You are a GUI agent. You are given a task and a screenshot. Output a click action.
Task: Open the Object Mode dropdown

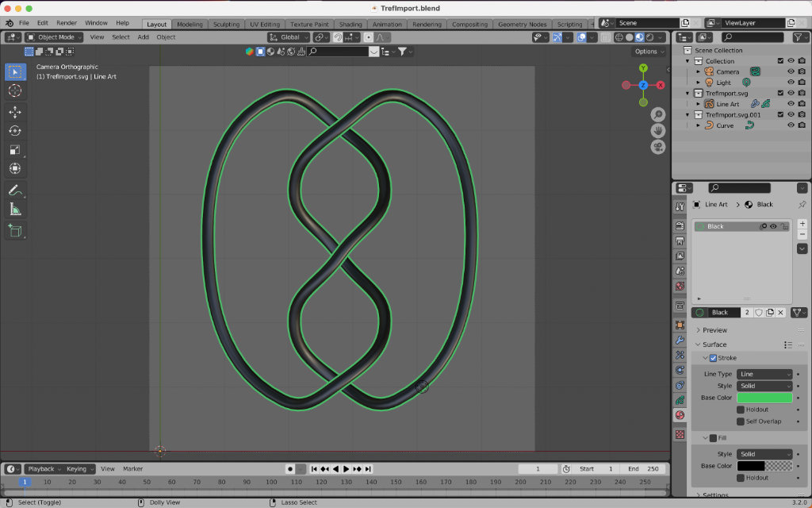(x=54, y=37)
